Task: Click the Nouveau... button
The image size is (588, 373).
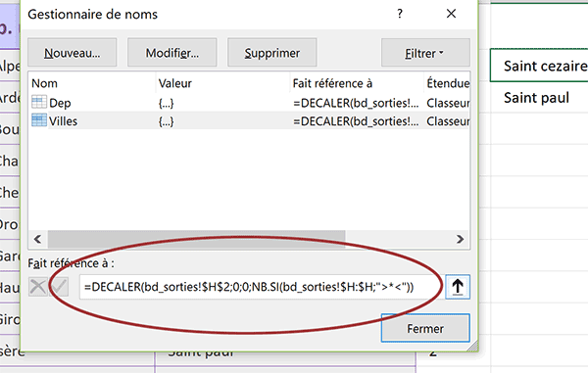Action: click(x=72, y=53)
